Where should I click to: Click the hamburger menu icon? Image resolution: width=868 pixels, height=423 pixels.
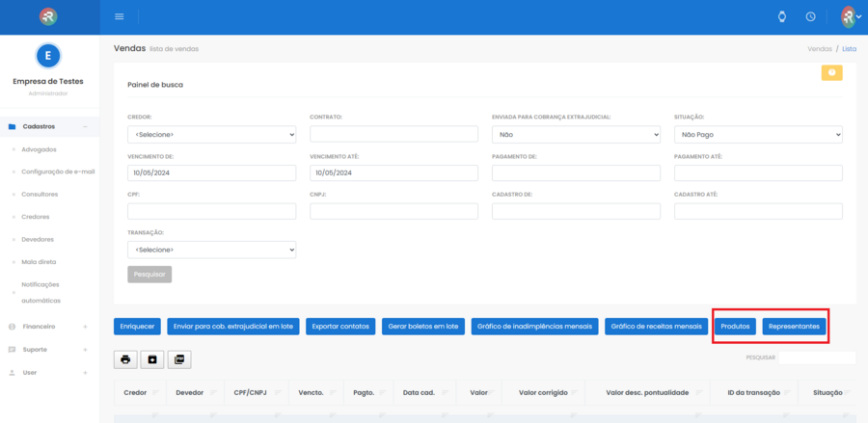click(120, 16)
